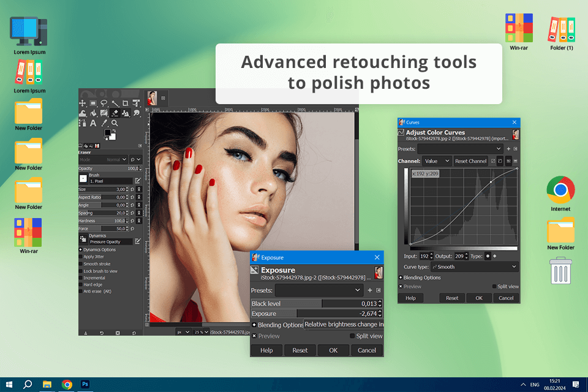Edit the Pressure Opacity dynamics icon
Viewport: 588px width, 392px height.
point(138,241)
